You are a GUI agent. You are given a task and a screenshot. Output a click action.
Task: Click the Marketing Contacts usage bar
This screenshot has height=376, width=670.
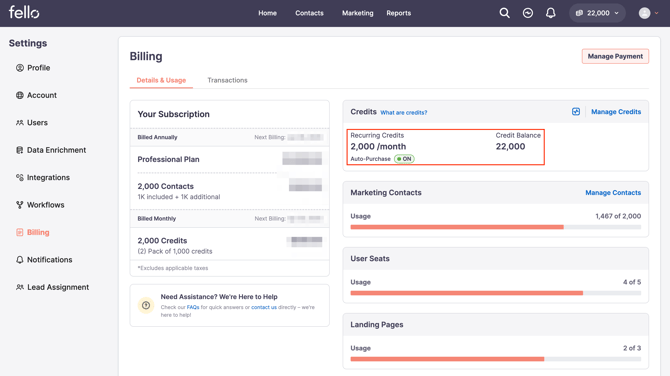click(496, 227)
